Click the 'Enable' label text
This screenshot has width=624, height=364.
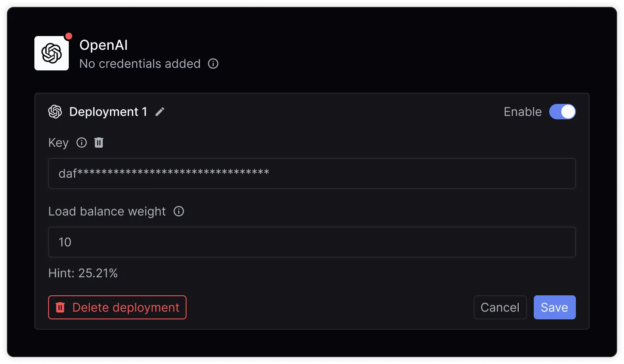[523, 112]
